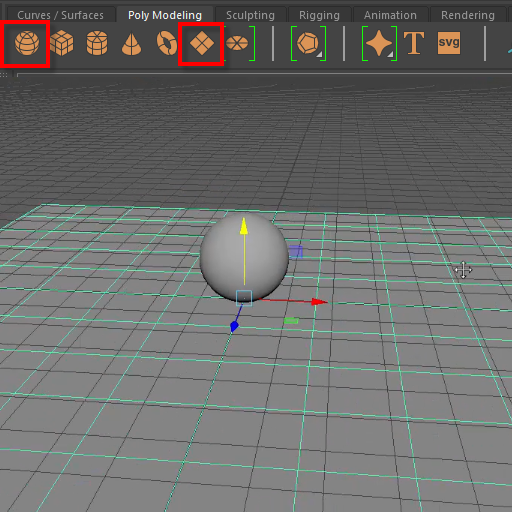
Task: Click the Platonic solid shelf icon
Action: point(308,43)
